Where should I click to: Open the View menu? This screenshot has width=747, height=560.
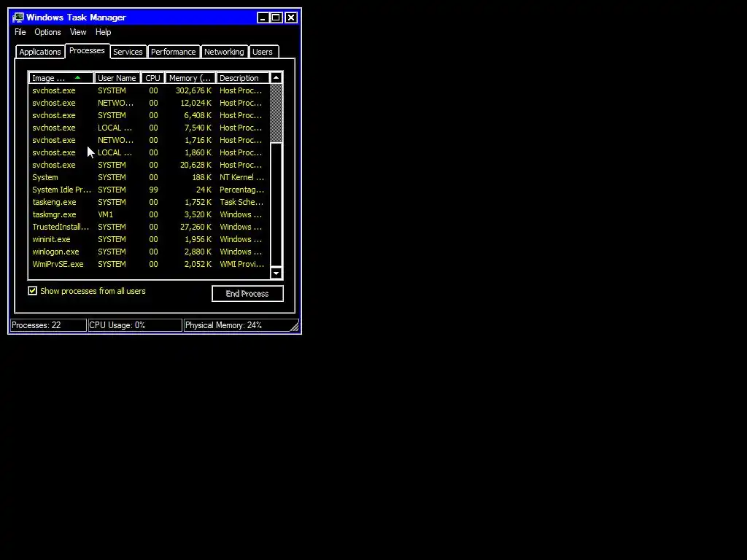pyautogui.click(x=78, y=32)
